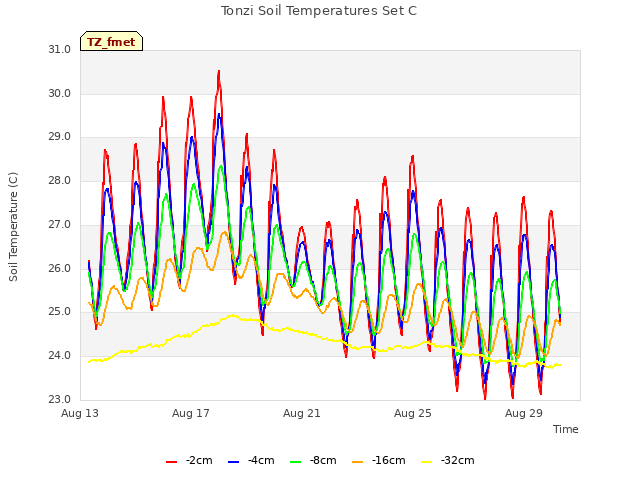Viewport: 640px width, 480px height.
Task: Select the -8cm legend label
Action: [323, 460]
